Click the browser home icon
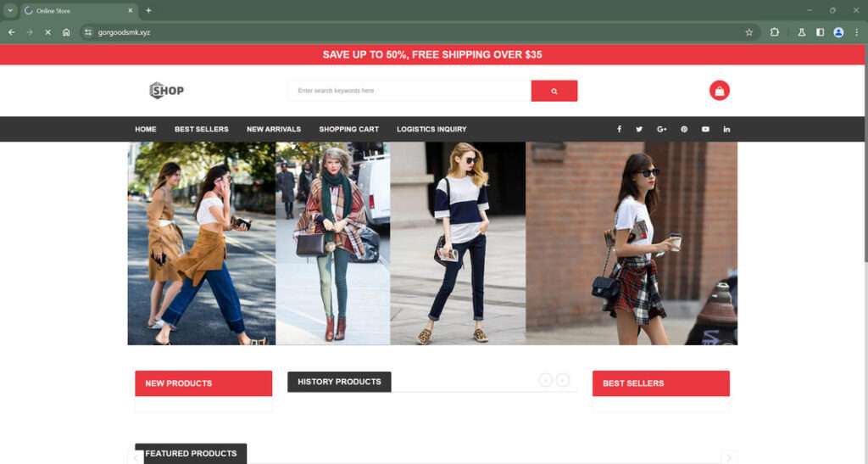The height and width of the screenshot is (464, 868). [x=66, y=32]
